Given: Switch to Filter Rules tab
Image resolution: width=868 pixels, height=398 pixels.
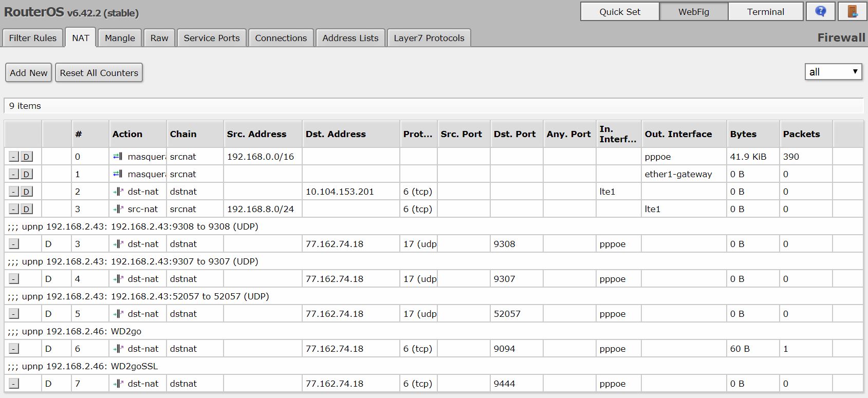Looking at the screenshot, I should [33, 38].
